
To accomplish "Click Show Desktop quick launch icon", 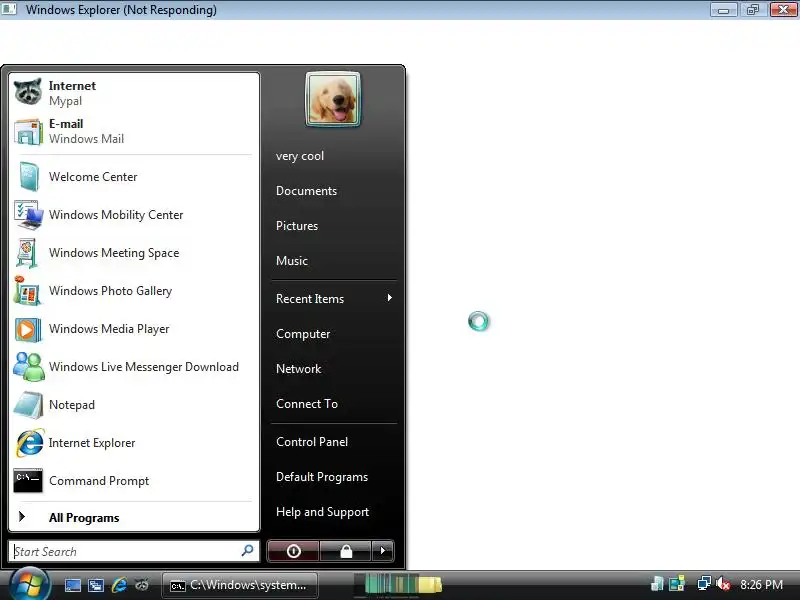I will (x=72, y=585).
